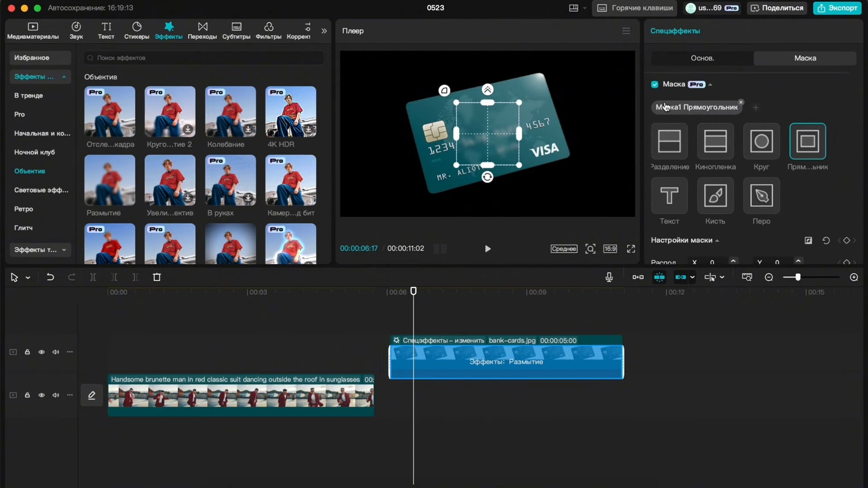
Task: Pick the Filmstrip (Кинопленка) mask
Action: click(x=715, y=141)
